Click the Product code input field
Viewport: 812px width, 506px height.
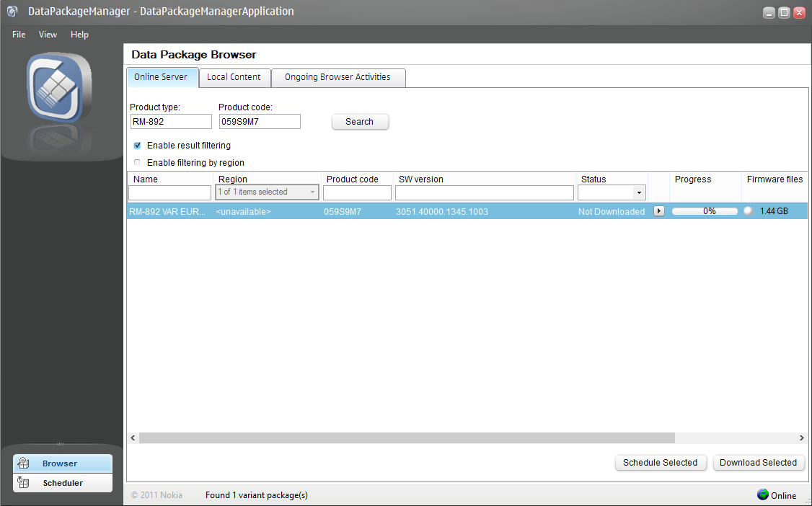point(260,122)
